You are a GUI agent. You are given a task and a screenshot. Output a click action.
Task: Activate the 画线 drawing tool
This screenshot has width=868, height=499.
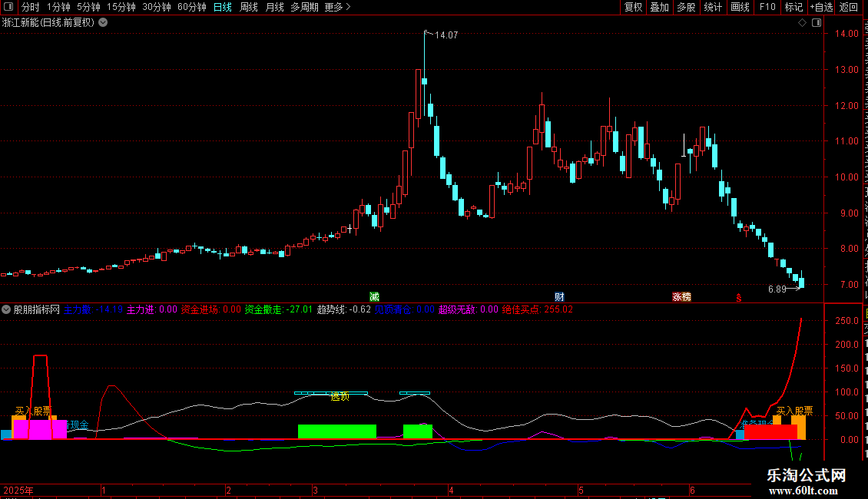(x=740, y=7)
